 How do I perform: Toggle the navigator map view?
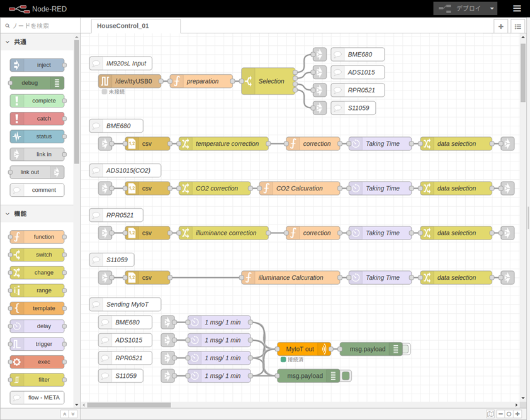490,414
